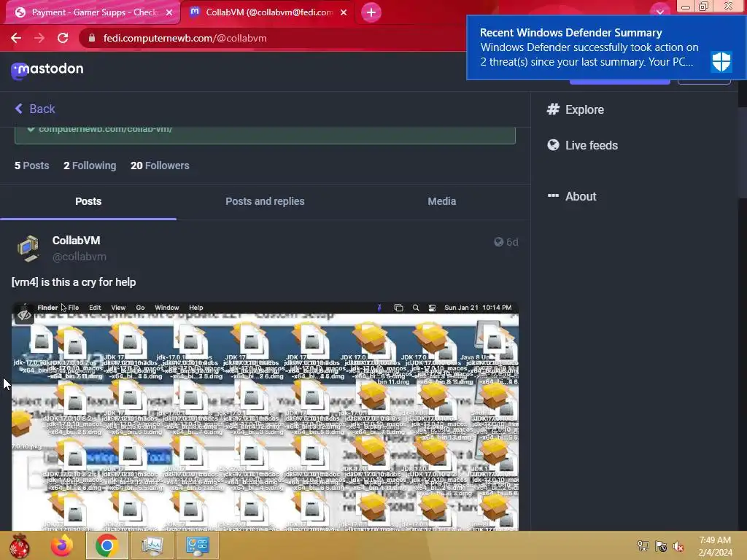This screenshot has width=747, height=560.
Task: Click the page vertical scrollbar
Action: pyautogui.click(x=742, y=152)
